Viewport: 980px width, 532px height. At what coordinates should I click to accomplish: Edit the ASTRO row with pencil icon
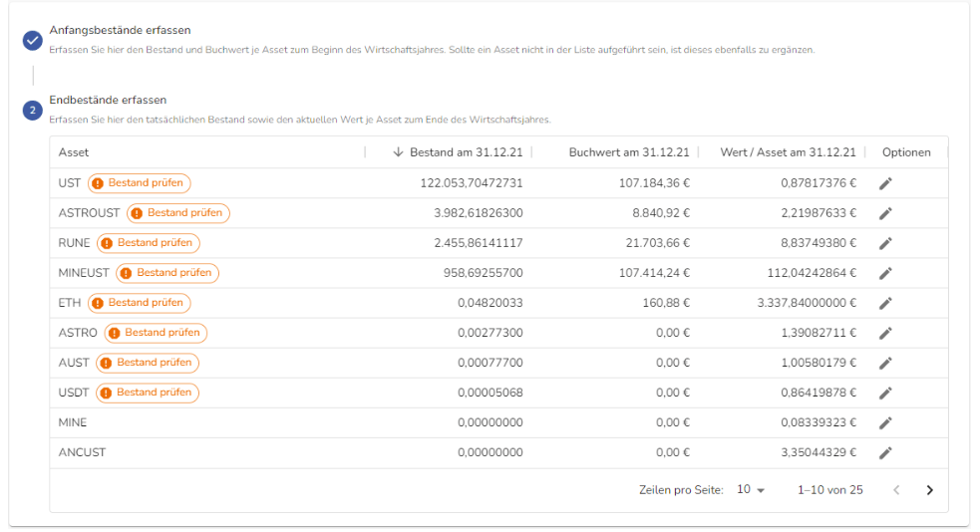click(885, 334)
